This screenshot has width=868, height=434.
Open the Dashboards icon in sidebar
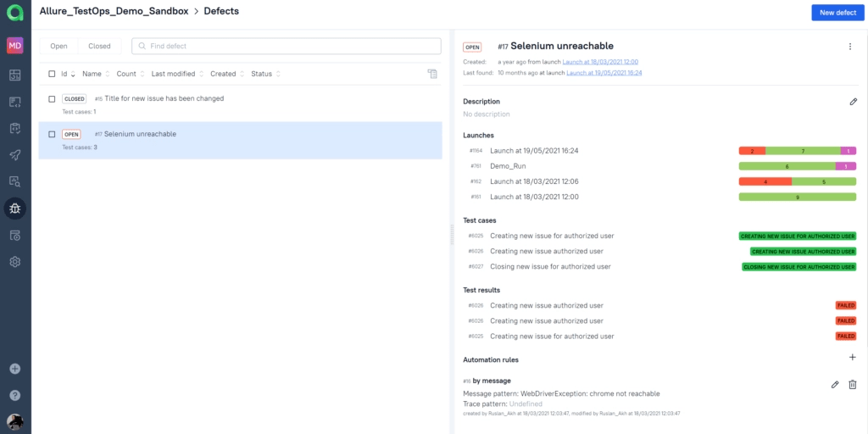(15, 75)
